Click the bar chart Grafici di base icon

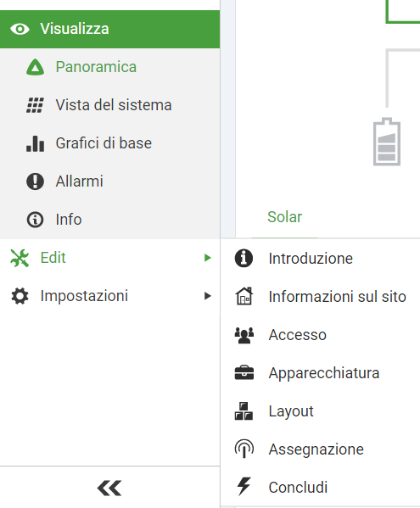[x=35, y=143]
